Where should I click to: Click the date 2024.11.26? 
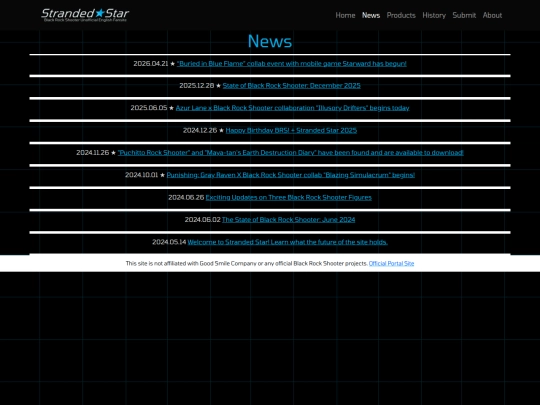93,153
